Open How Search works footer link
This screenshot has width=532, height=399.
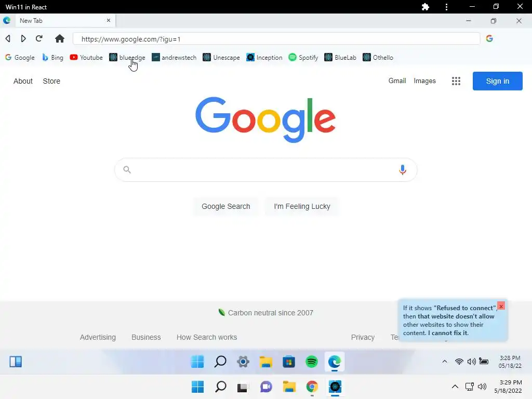pos(207,337)
